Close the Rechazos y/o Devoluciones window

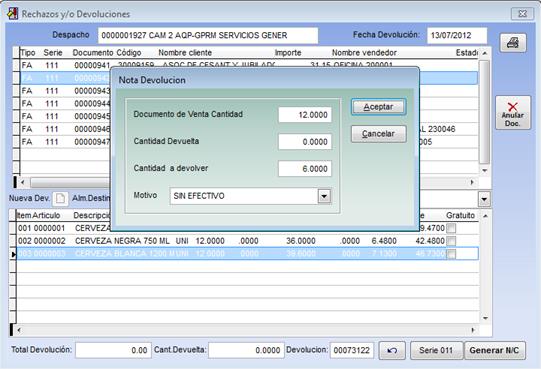[522, 14]
